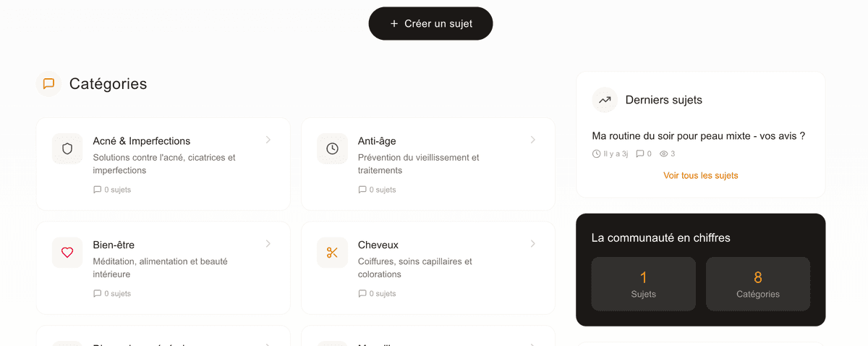The image size is (868, 346).
Task: Expand the Acné & Imperfections chevron arrow
Action: (268, 140)
